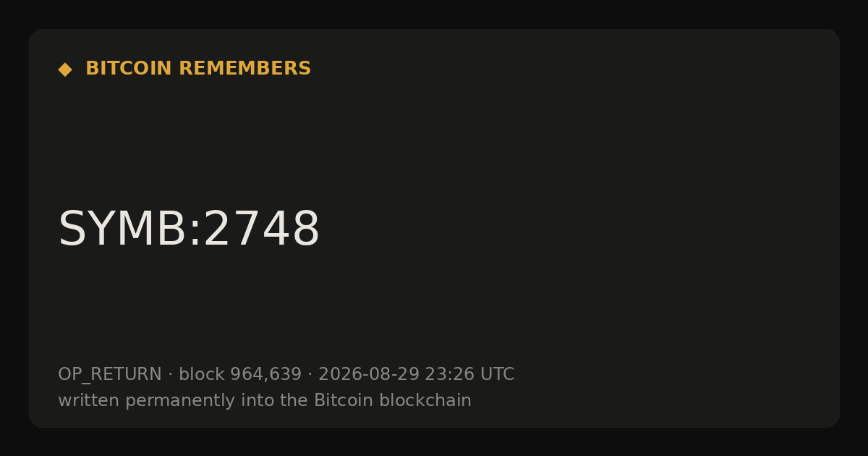
Task: Click the orange diamond icon
Action: [65, 69]
